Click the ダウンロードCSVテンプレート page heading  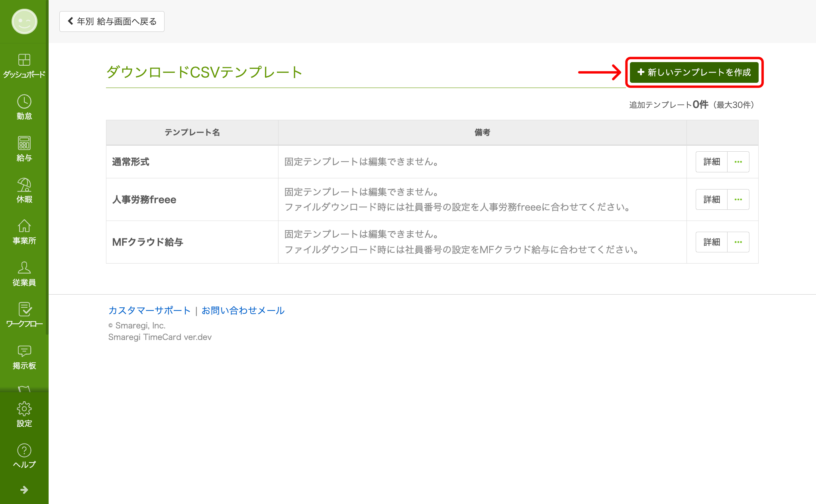[x=204, y=72]
